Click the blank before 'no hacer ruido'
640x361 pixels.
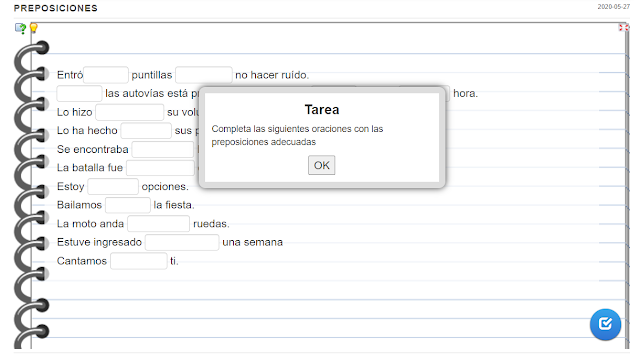[x=204, y=75]
